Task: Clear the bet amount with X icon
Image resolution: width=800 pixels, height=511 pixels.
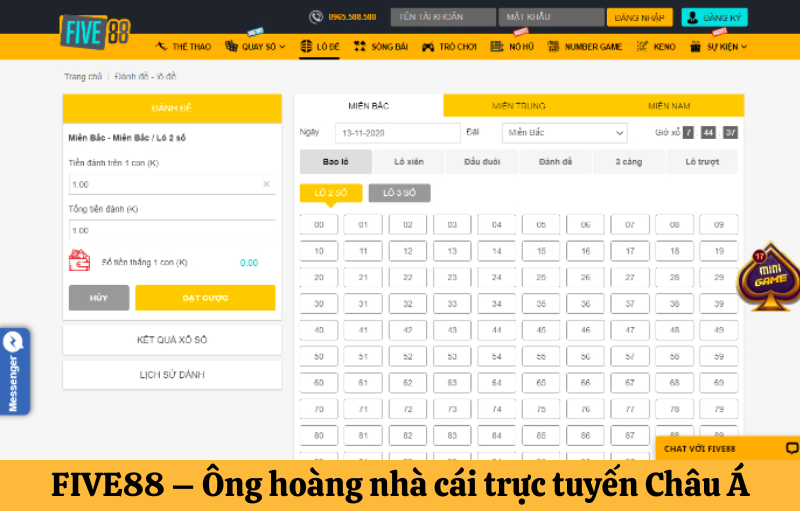Action: (x=266, y=184)
